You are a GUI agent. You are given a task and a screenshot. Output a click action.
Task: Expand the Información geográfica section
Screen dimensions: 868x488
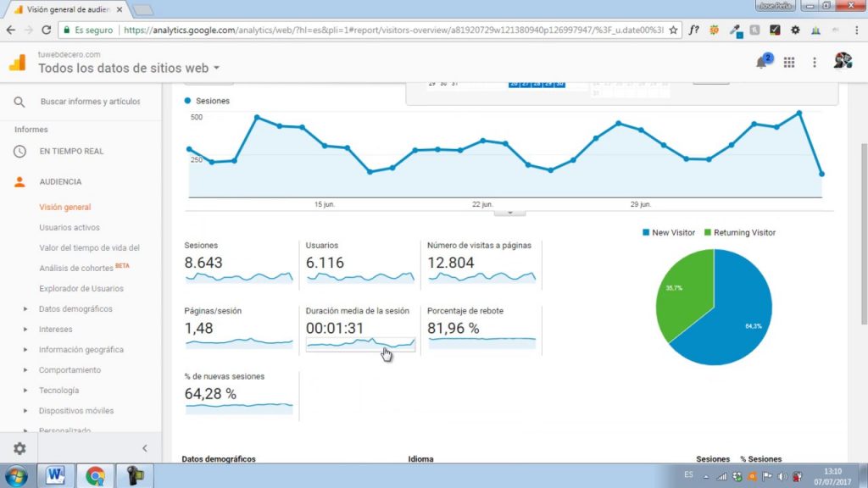point(81,350)
